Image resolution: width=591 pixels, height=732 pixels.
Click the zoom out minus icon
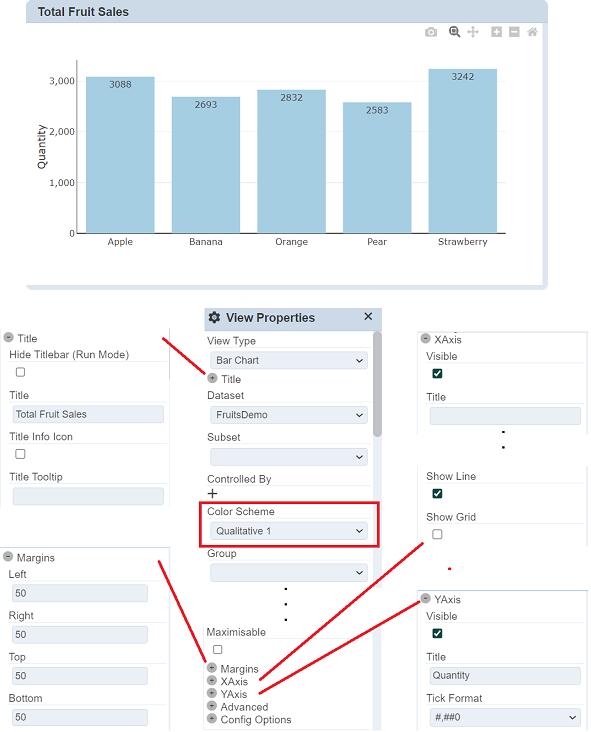click(x=514, y=32)
